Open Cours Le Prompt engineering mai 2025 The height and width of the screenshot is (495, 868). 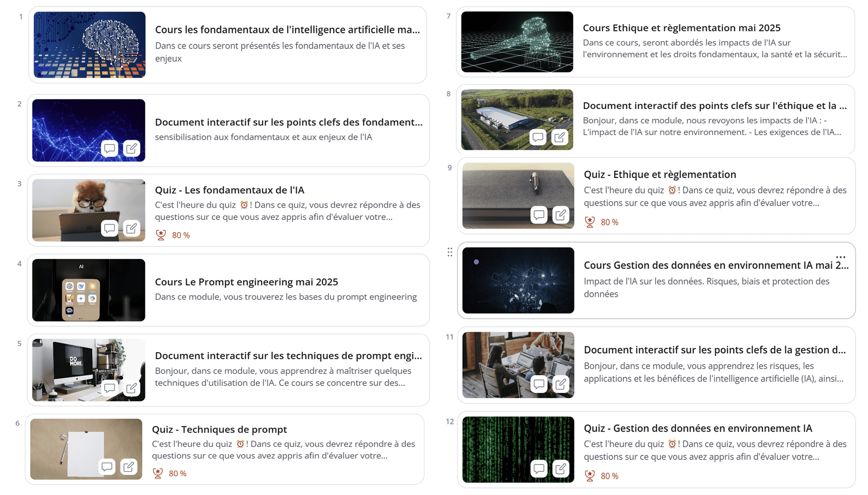click(246, 282)
